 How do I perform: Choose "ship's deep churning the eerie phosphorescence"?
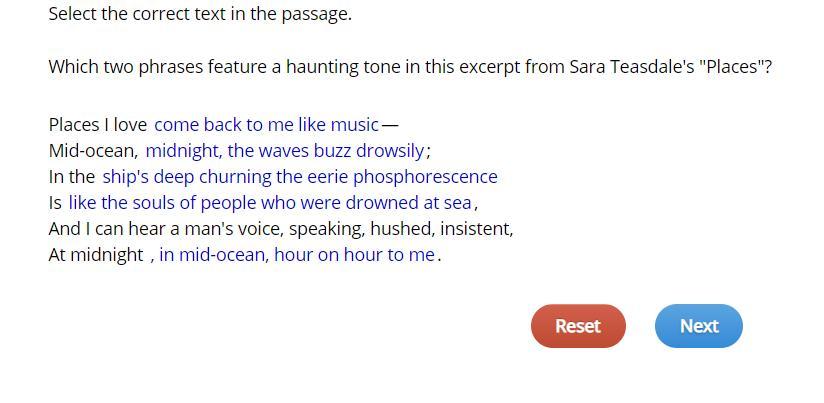299,177
